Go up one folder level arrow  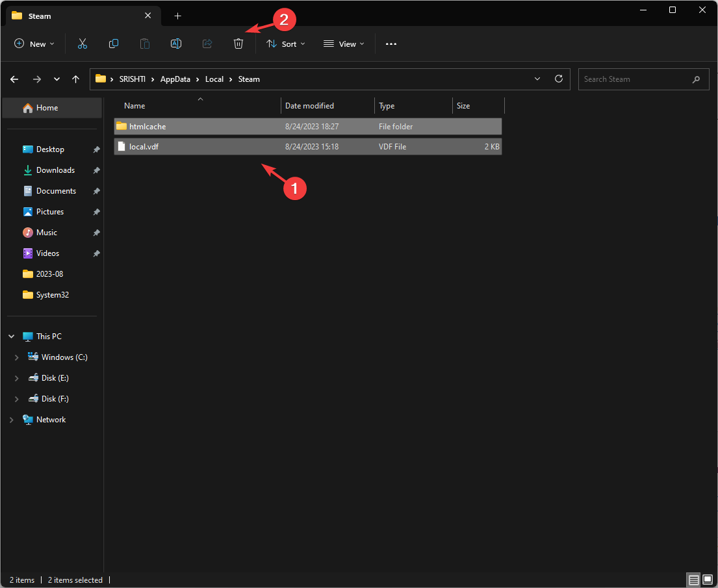point(76,79)
